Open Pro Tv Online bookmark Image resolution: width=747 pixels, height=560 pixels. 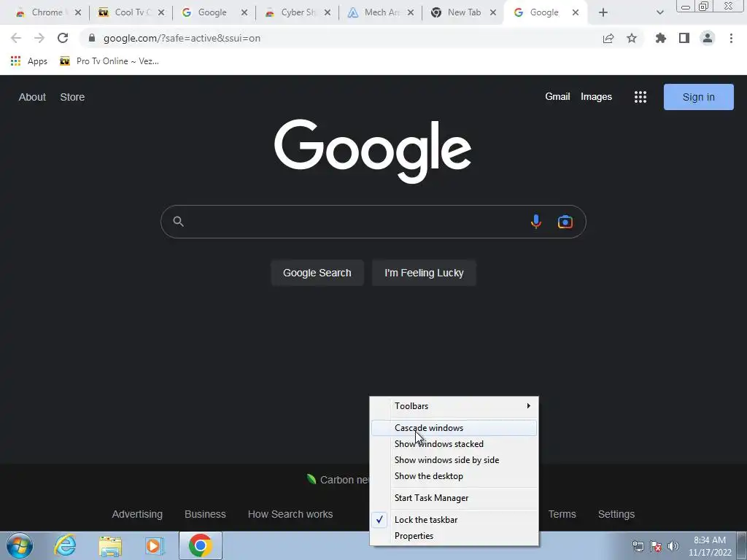tap(109, 61)
